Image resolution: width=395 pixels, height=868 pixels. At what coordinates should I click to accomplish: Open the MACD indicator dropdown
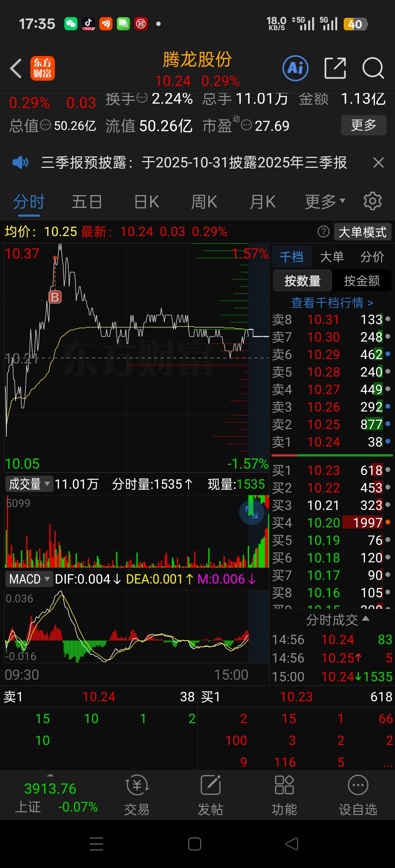[x=29, y=579]
